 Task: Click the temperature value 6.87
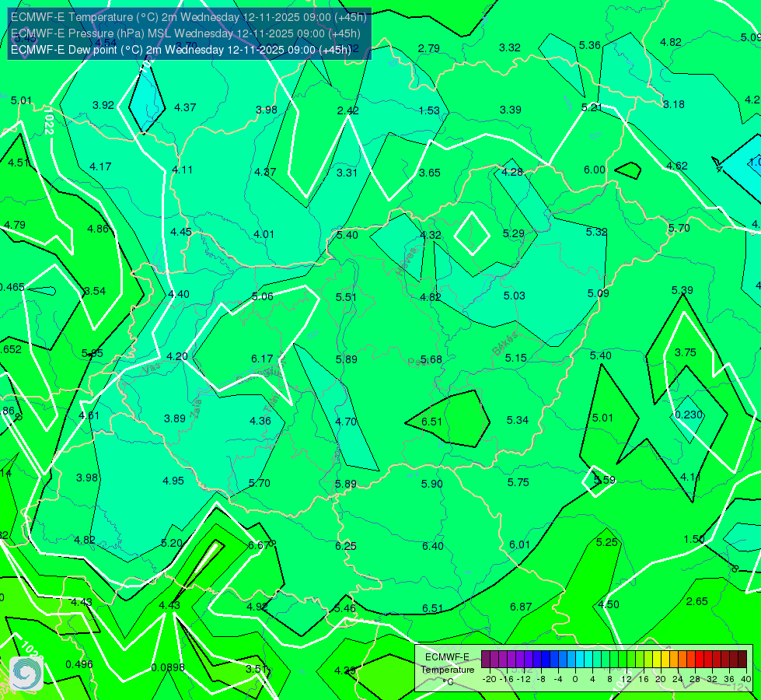tap(521, 607)
